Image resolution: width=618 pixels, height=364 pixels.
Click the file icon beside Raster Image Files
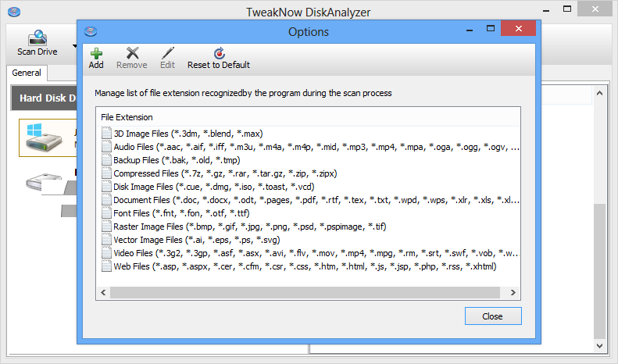click(x=106, y=227)
